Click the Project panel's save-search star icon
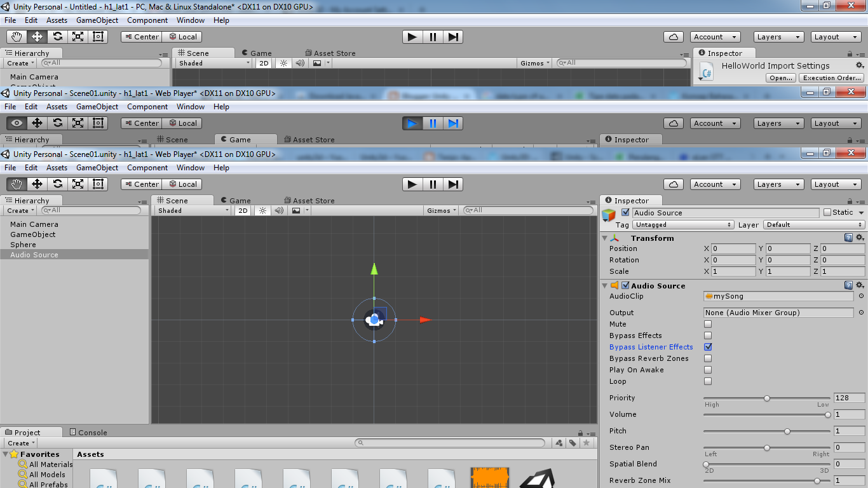This screenshot has height=488, width=868. click(587, 443)
